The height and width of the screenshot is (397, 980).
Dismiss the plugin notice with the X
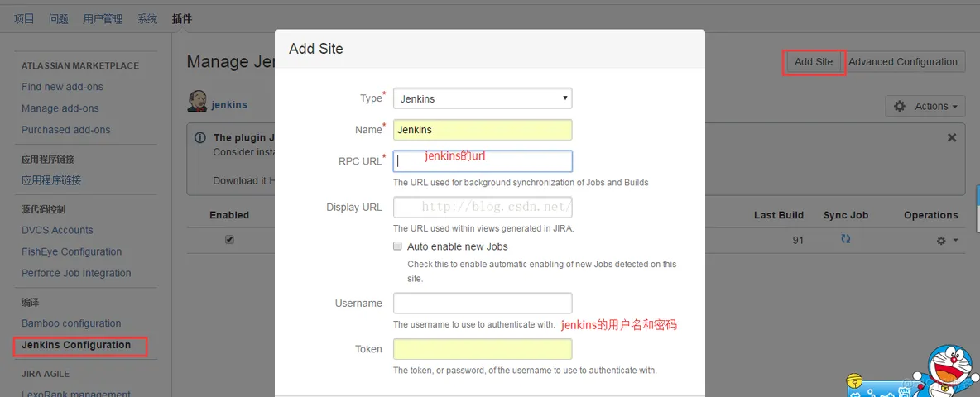coord(952,137)
